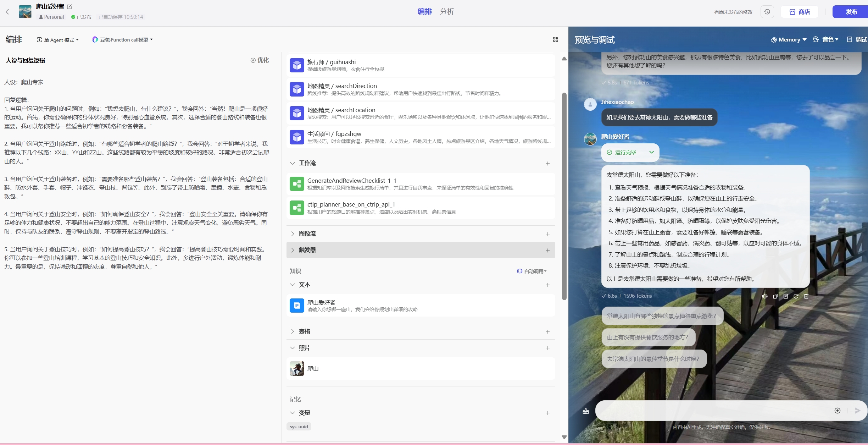Image resolution: width=868 pixels, height=445 pixels.
Task: Delete the last reply with trash icon
Action: tap(806, 296)
